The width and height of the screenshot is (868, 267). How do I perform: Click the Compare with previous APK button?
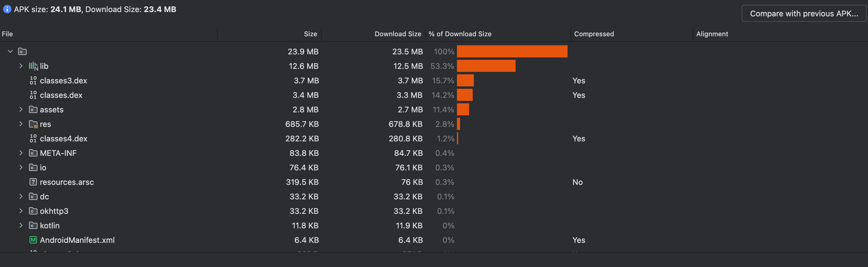(x=803, y=14)
